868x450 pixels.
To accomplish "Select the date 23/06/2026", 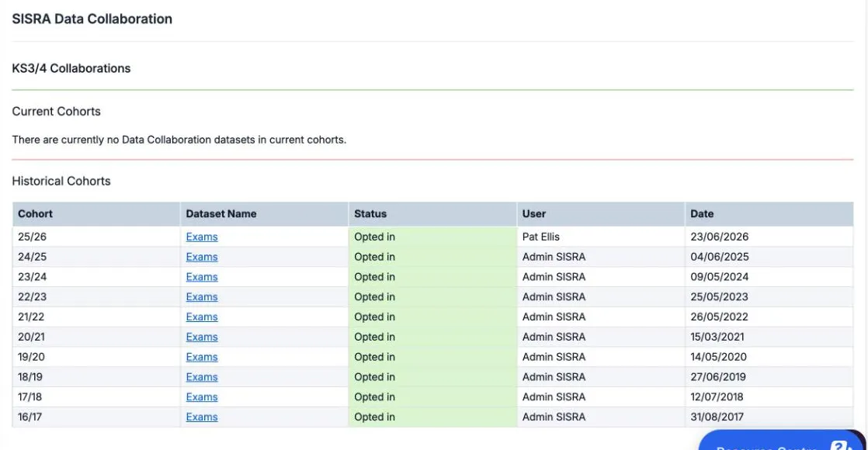I will click(x=719, y=237).
